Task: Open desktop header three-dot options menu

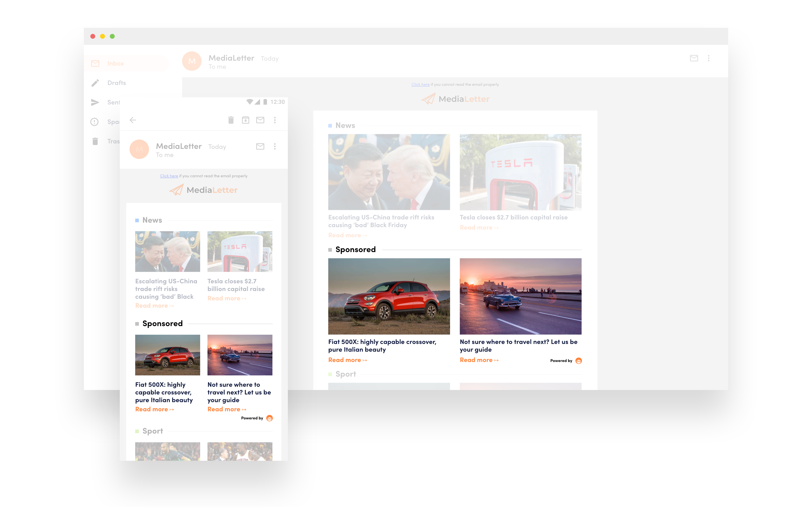Action: (709, 58)
